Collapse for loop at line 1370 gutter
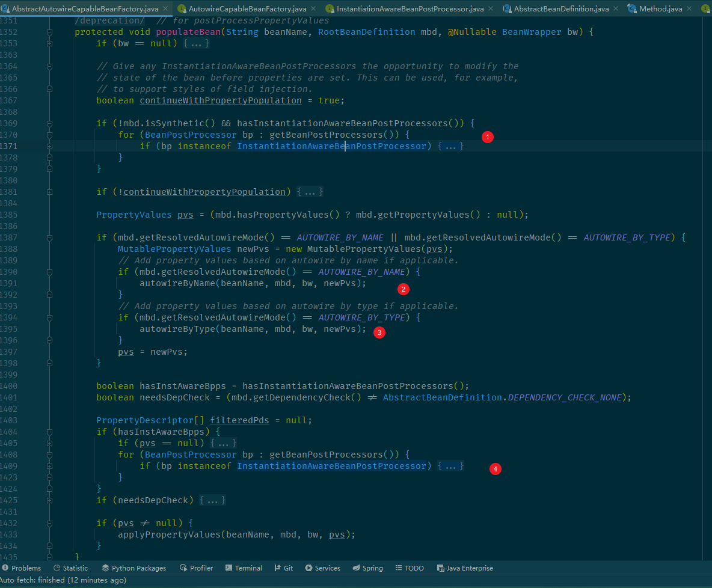Image resolution: width=712 pixels, height=588 pixels. coord(49,135)
